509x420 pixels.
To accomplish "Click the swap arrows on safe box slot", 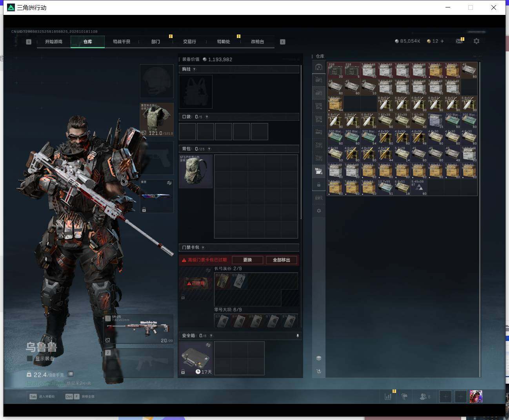I will tap(208, 345).
